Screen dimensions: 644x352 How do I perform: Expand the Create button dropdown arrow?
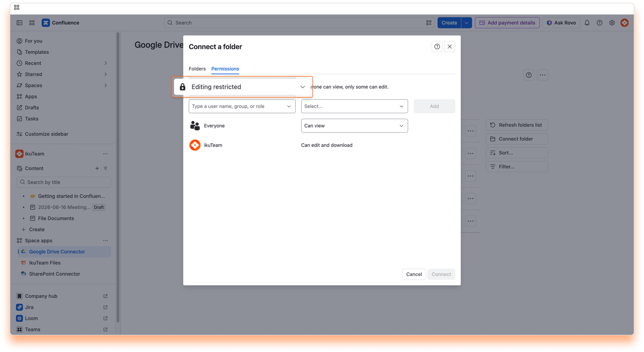[466, 23]
